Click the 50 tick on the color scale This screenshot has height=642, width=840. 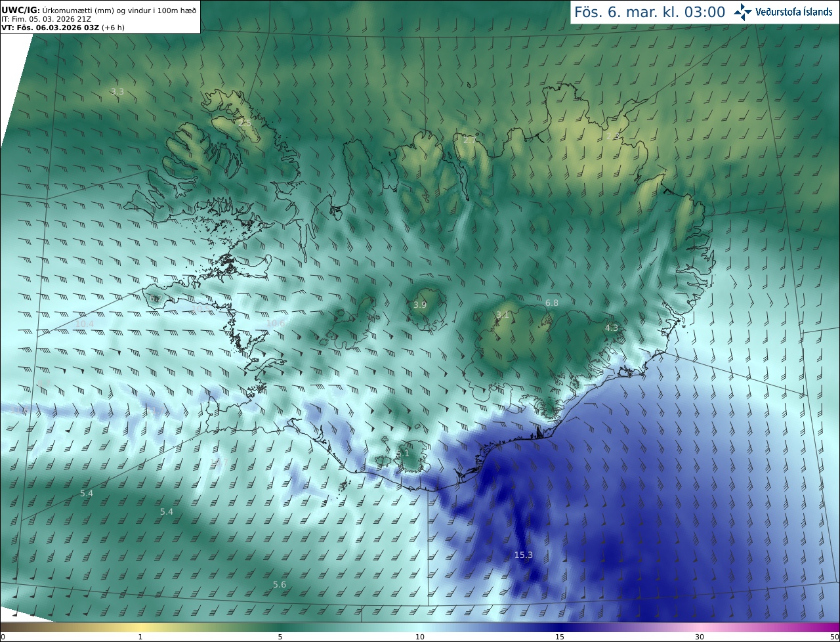pyautogui.click(x=834, y=637)
